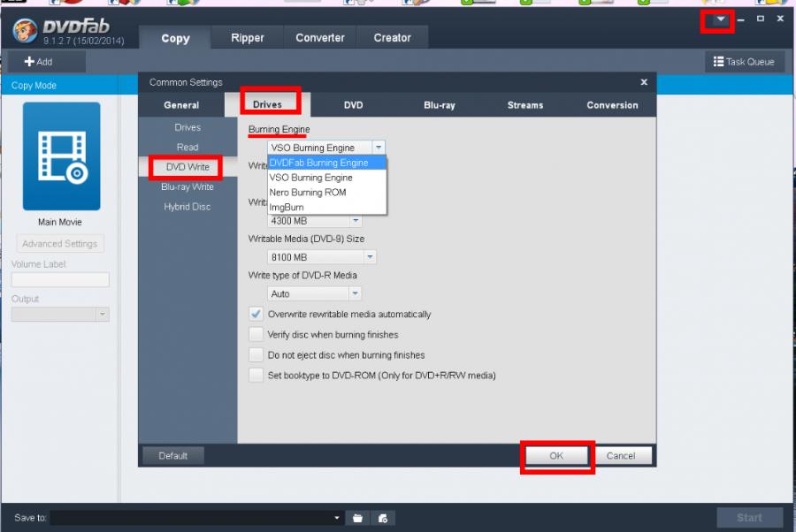Viewport: 796px width, 532px height.
Task: Open the Output dropdown in the left panel
Action: point(103,314)
